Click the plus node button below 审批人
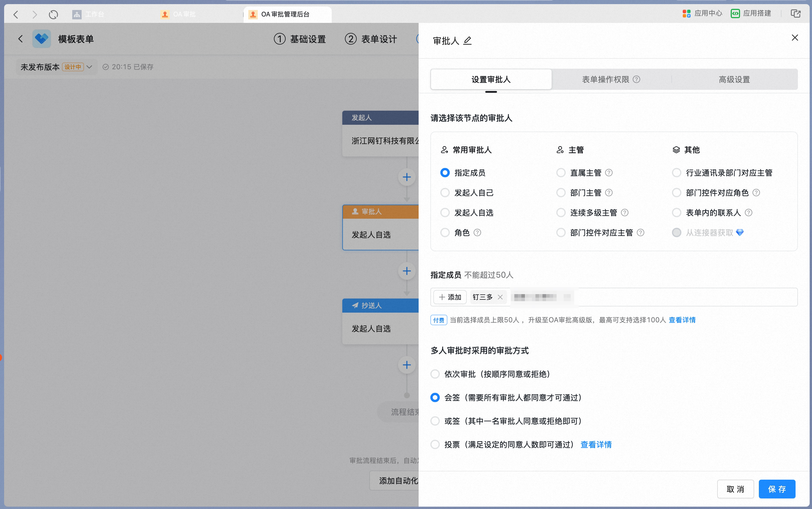 [407, 271]
